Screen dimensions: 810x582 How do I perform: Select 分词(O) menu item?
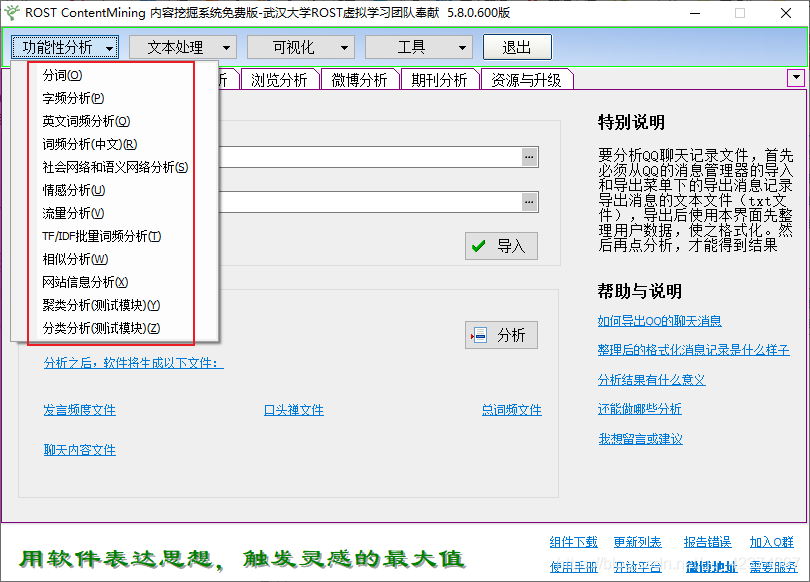click(x=62, y=75)
